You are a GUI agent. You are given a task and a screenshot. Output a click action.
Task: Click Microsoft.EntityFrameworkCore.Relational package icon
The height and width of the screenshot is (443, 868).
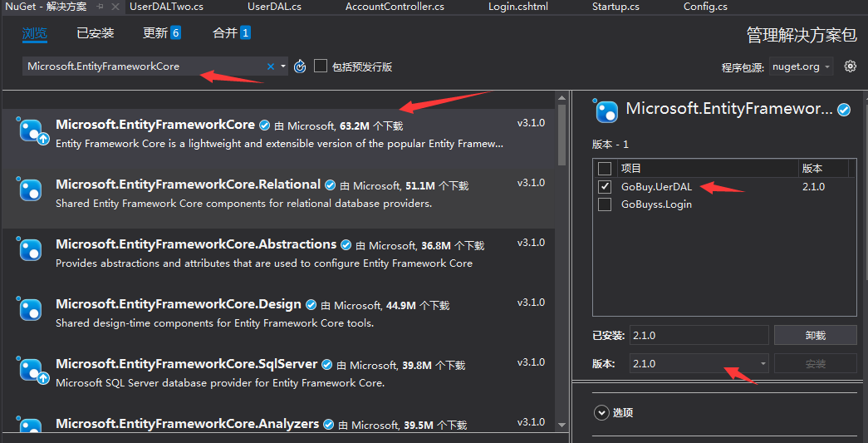click(x=31, y=190)
